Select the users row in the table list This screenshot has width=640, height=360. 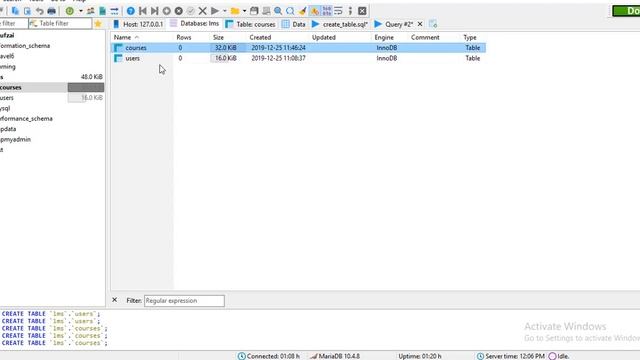click(298, 58)
